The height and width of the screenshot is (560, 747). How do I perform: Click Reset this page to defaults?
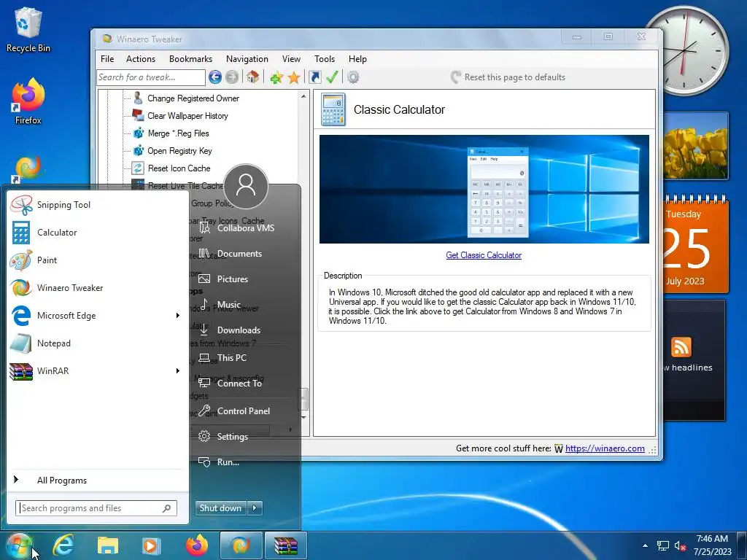508,77
